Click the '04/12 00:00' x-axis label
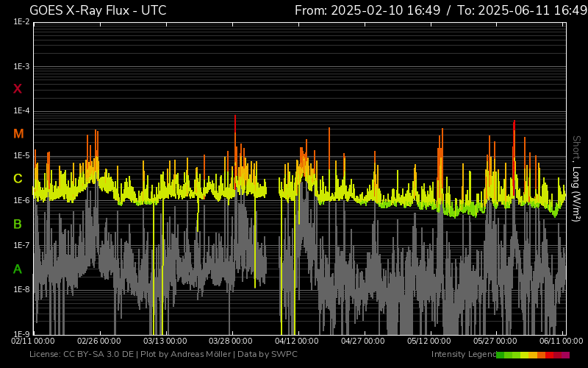The width and height of the screenshot is (588, 368). tap(297, 342)
